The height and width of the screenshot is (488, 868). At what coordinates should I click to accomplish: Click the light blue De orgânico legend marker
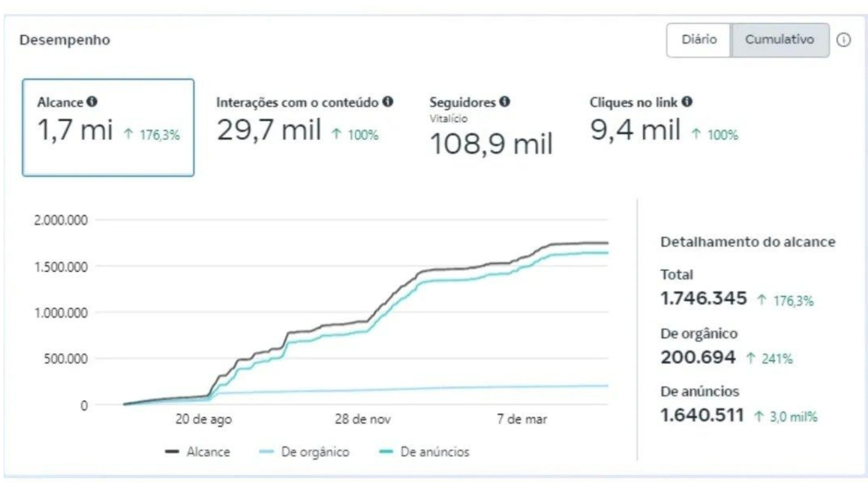[x=266, y=452]
